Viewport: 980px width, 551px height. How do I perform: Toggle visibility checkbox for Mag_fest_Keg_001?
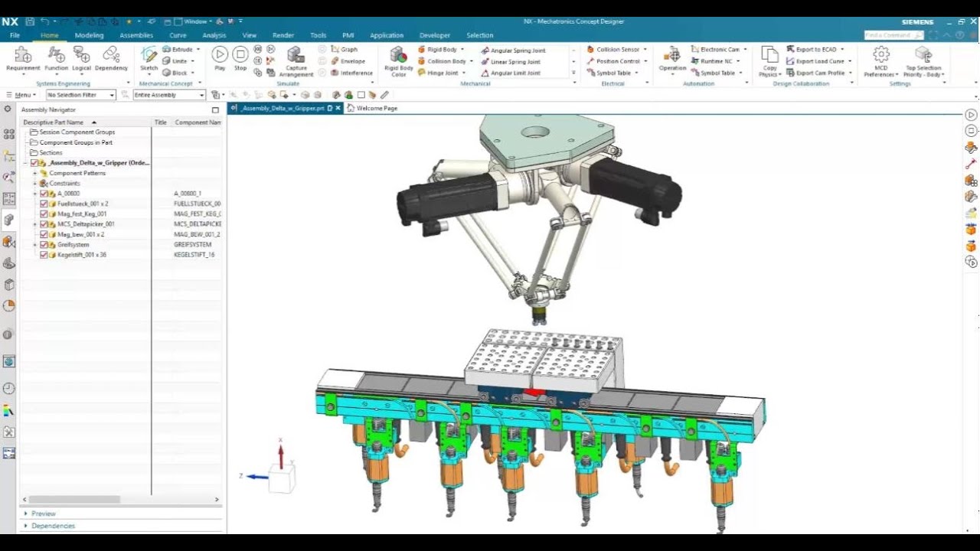click(x=44, y=214)
